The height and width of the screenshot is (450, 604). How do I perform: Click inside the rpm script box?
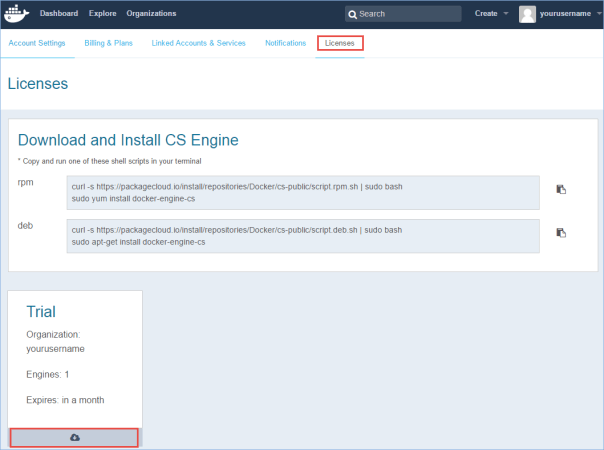point(302,192)
